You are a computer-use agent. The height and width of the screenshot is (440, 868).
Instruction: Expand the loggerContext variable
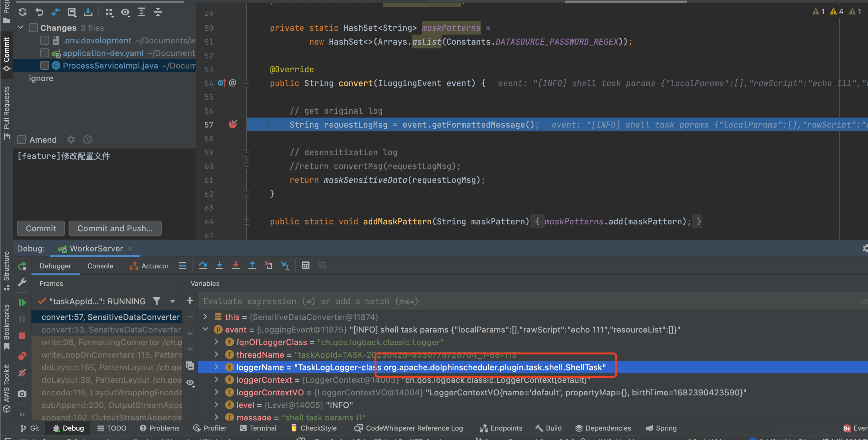(217, 380)
